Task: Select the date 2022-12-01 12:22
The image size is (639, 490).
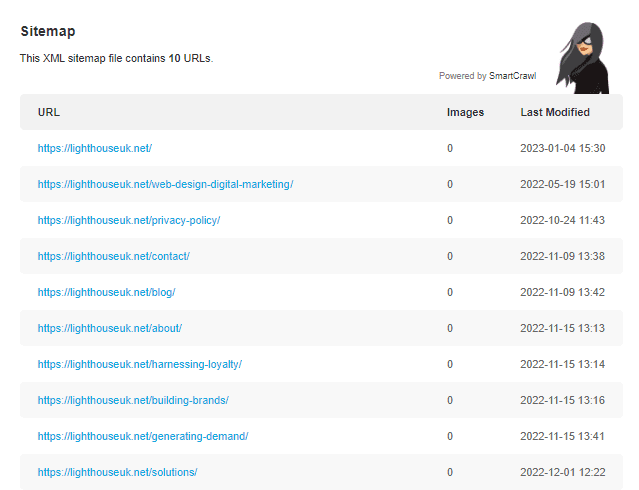Action: tap(563, 472)
